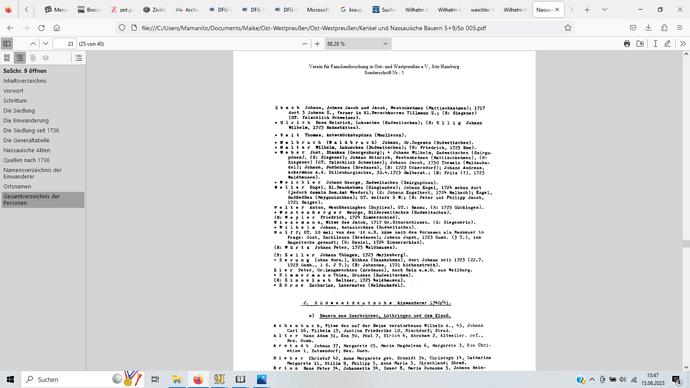
Task: Open the downloads panel
Action: (648, 28)
